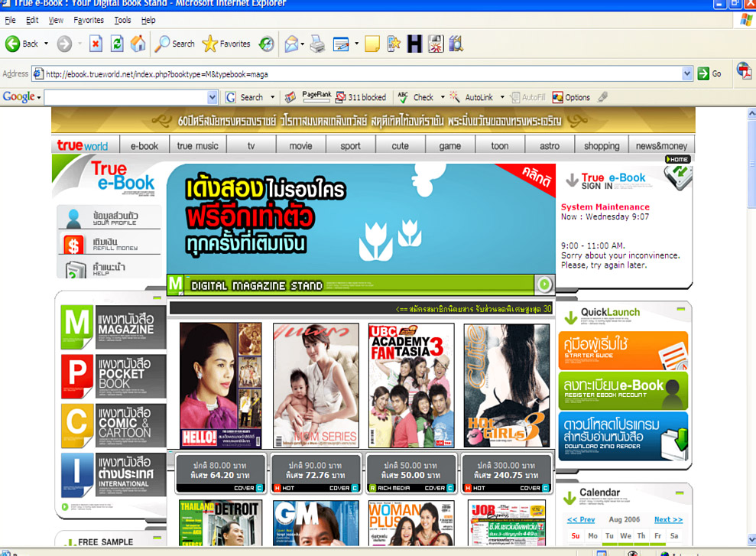Screen dimensions: 756x556
Task: Click the Forward arrow button
Action: pyautogui.click(x=64, y=44)
